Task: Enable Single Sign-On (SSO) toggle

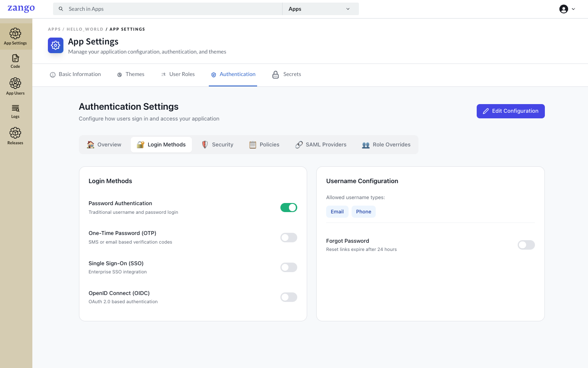Action: coord(289,267)
